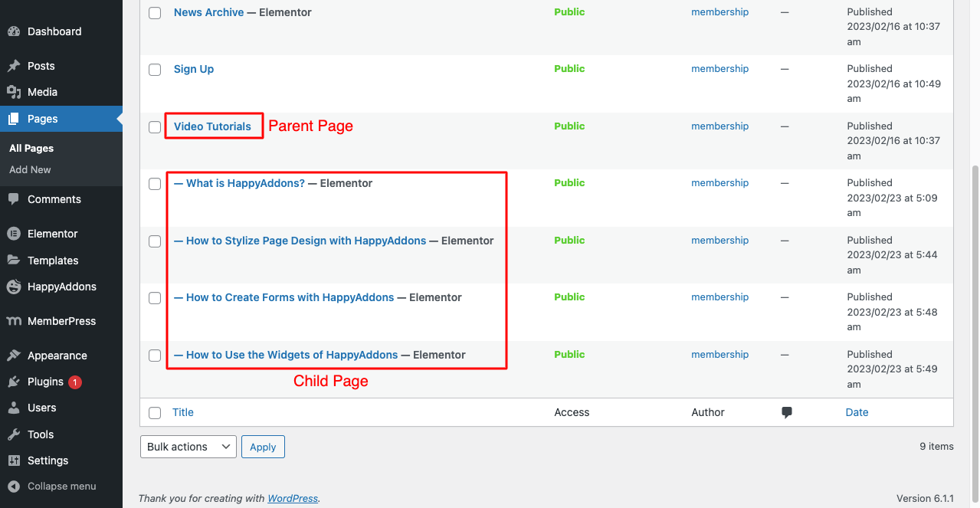This screenshot has width=980, height=508.
Task: Click the Collapse menu arrow icon
Action: pyautogui.click(x=14, y=487)
